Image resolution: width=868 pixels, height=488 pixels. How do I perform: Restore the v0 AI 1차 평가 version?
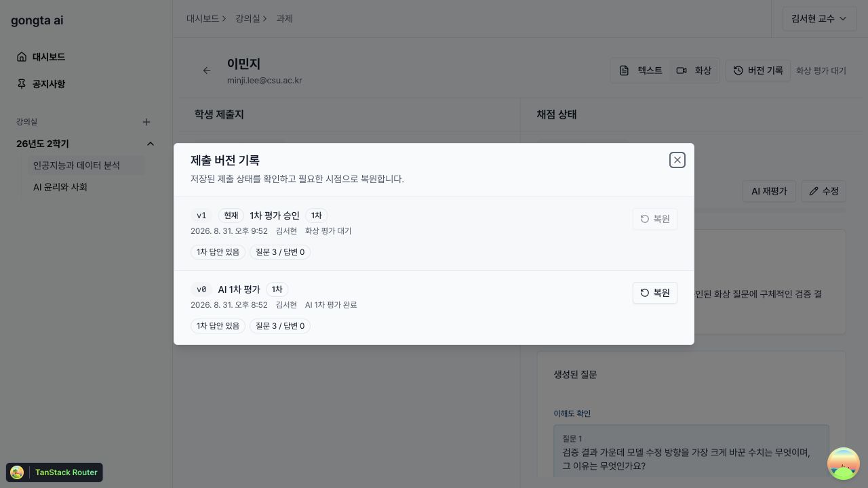(654, 293)
